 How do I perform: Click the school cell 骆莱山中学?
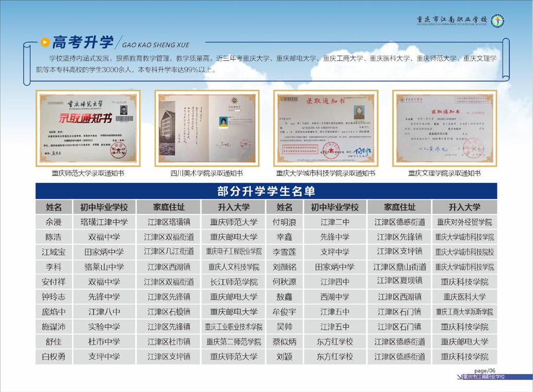coord(104,267)
